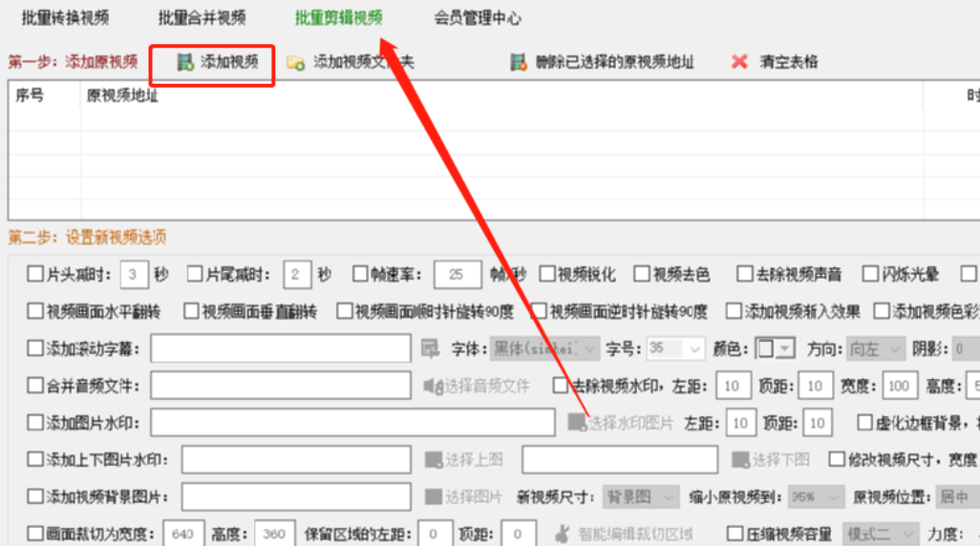The width and height of the screenshot is (980, 546).
Task: Check the 添加图片水印 option
Action: [x=35, y=423]
